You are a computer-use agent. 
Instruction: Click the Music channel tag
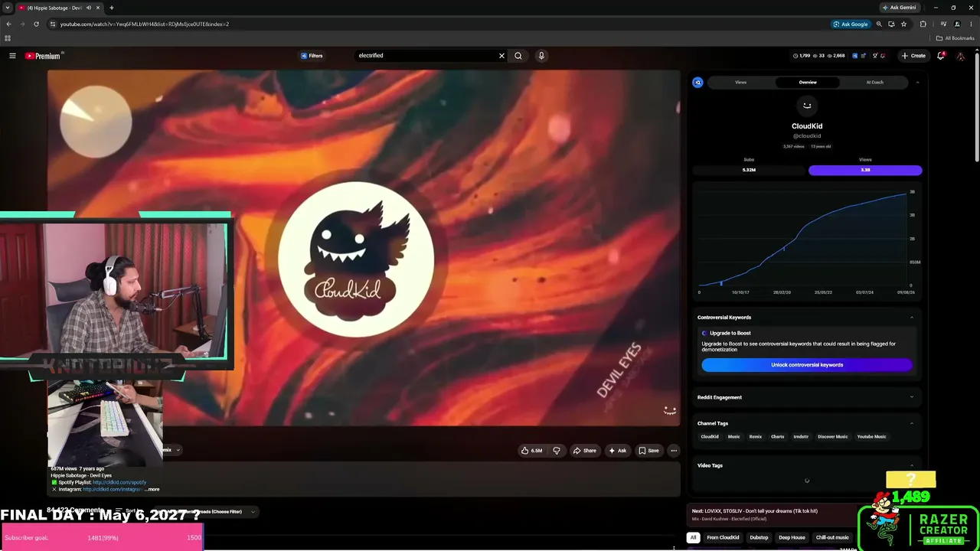click(x=733, y=437)
